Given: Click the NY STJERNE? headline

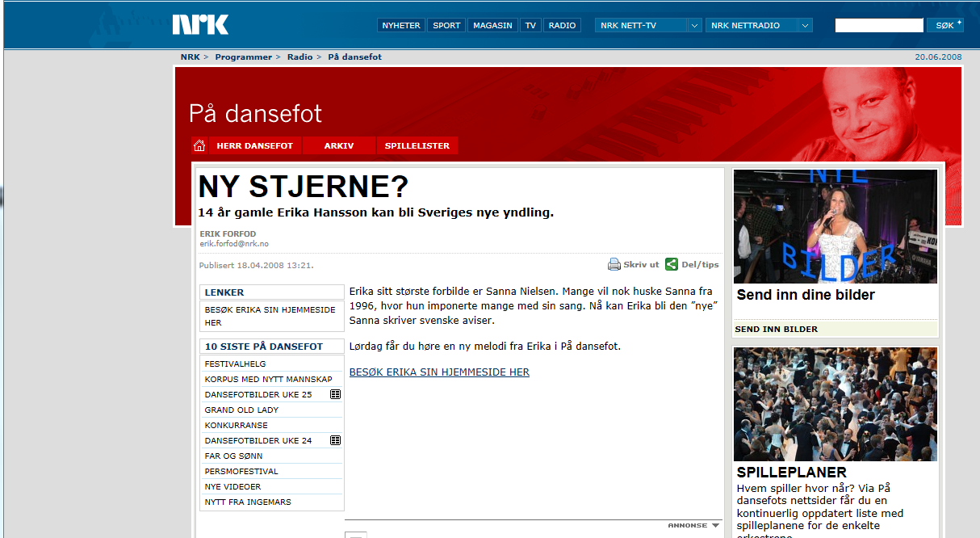Looking at the screenshot, I should pos(304,187).
